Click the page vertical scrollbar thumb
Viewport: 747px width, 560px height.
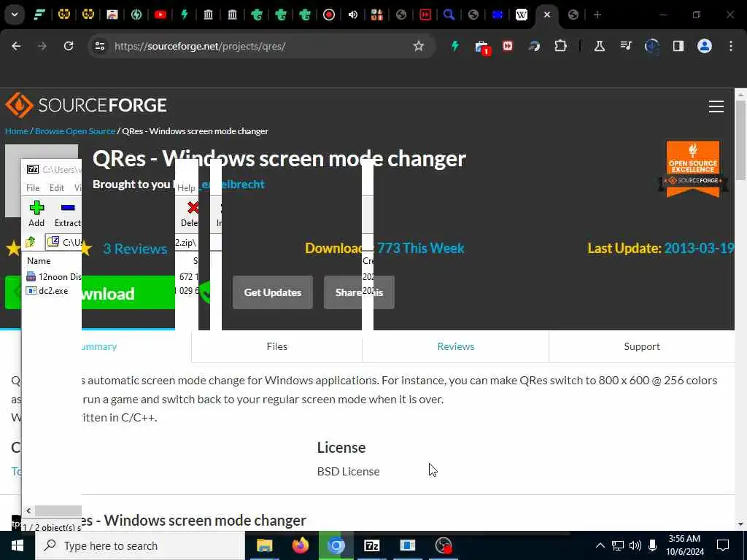click(740, 141)
